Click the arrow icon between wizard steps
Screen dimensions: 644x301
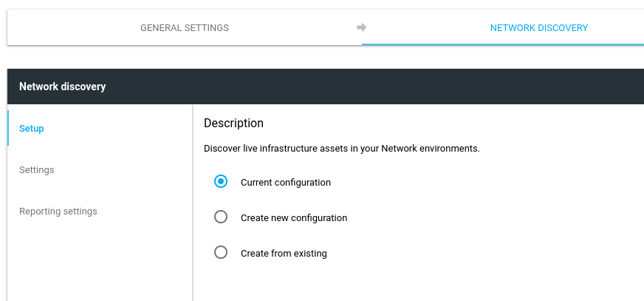(x=361, y=28)
